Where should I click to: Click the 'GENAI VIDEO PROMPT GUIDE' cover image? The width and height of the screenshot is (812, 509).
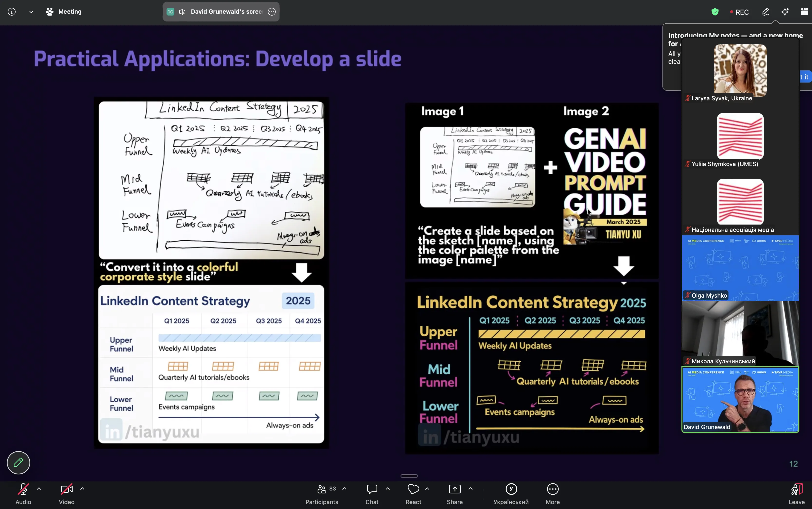(x=605, y=186)
